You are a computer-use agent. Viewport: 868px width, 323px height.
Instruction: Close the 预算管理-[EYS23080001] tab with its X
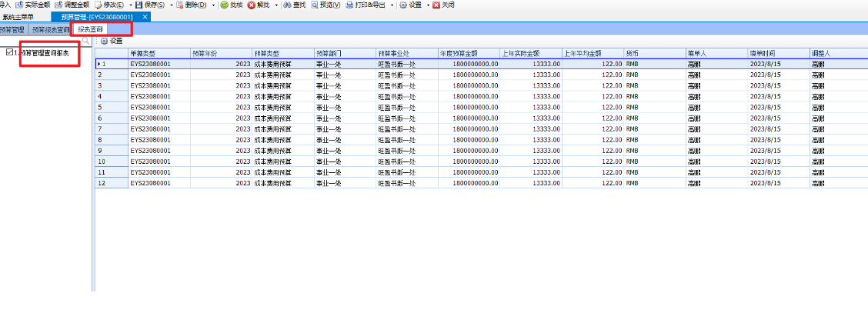pos(145,17)
